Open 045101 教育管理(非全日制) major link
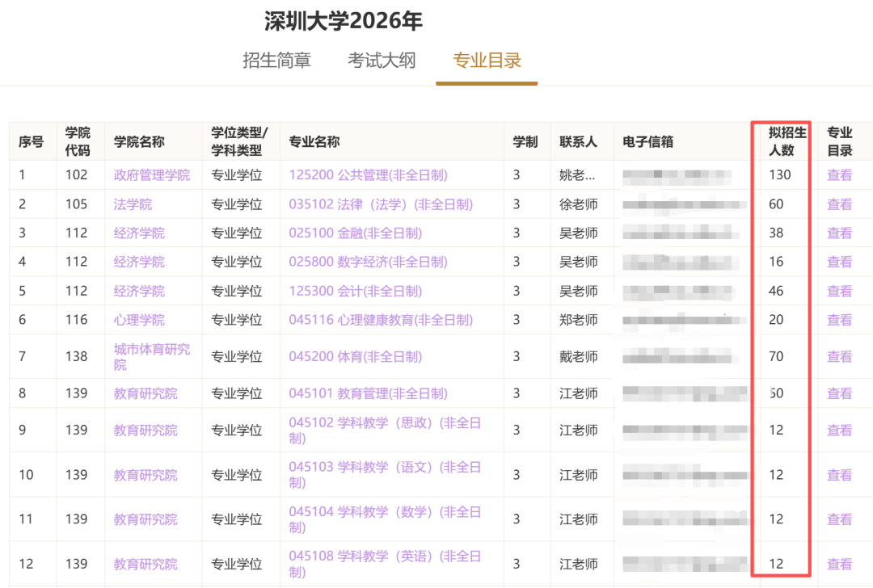This screenshot has width=873, height=588. point(368,394)
